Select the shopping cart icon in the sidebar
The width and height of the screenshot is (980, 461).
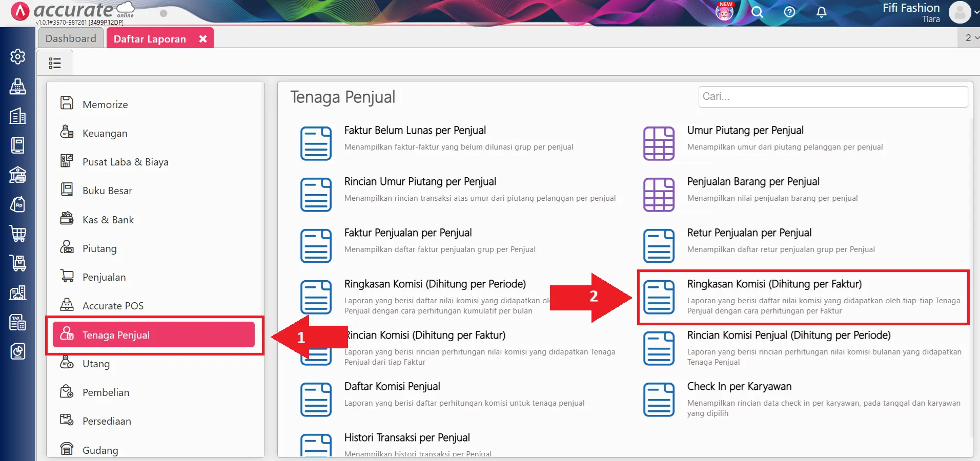(x=17, y=234)
